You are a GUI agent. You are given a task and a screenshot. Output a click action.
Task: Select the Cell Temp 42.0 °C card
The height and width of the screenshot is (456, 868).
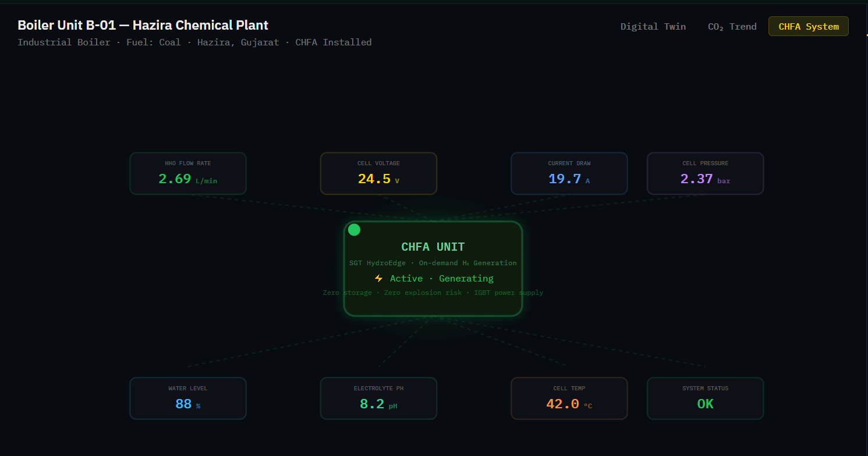(x=569, y=398)
